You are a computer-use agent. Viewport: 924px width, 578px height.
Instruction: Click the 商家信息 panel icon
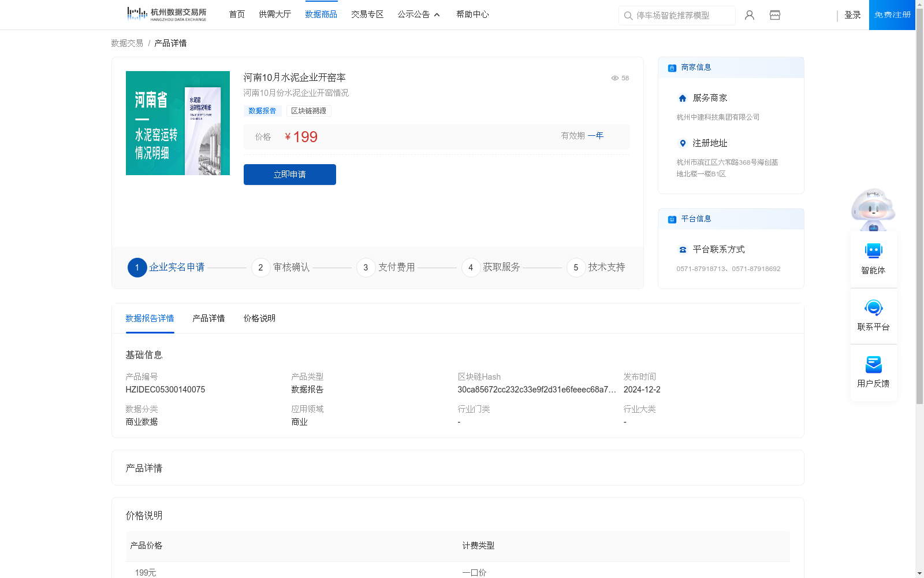(672, 68)
